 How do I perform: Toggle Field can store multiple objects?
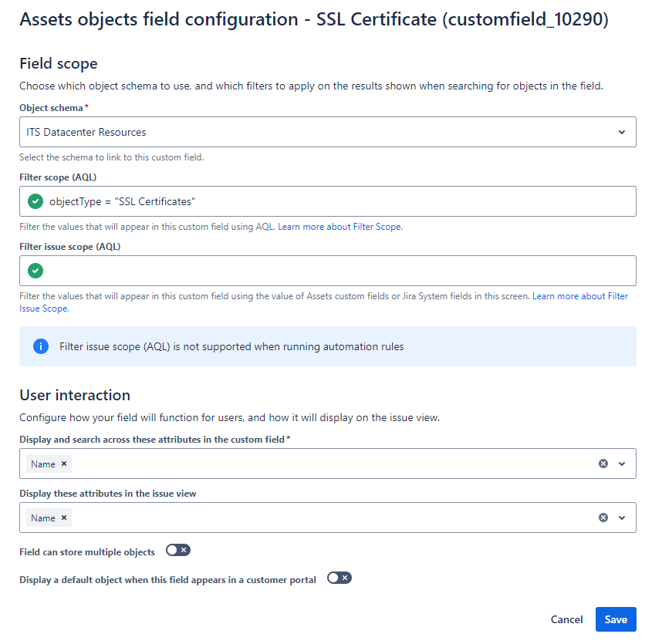pyautogui.click(x=178, y=550)
